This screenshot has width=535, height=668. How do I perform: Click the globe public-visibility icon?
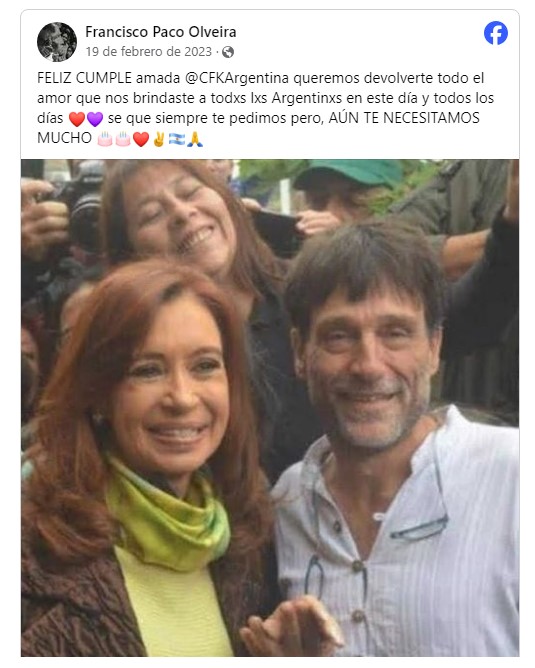(x=228, y=52)
